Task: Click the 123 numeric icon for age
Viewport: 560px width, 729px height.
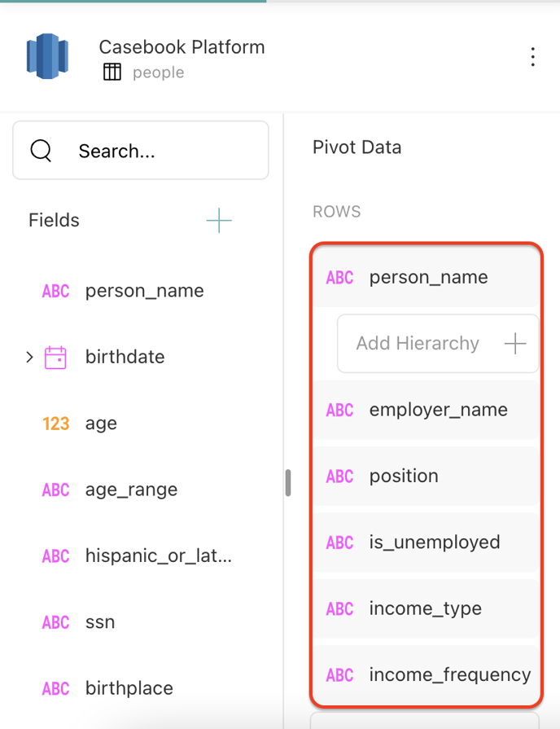Action: point(55,424)
